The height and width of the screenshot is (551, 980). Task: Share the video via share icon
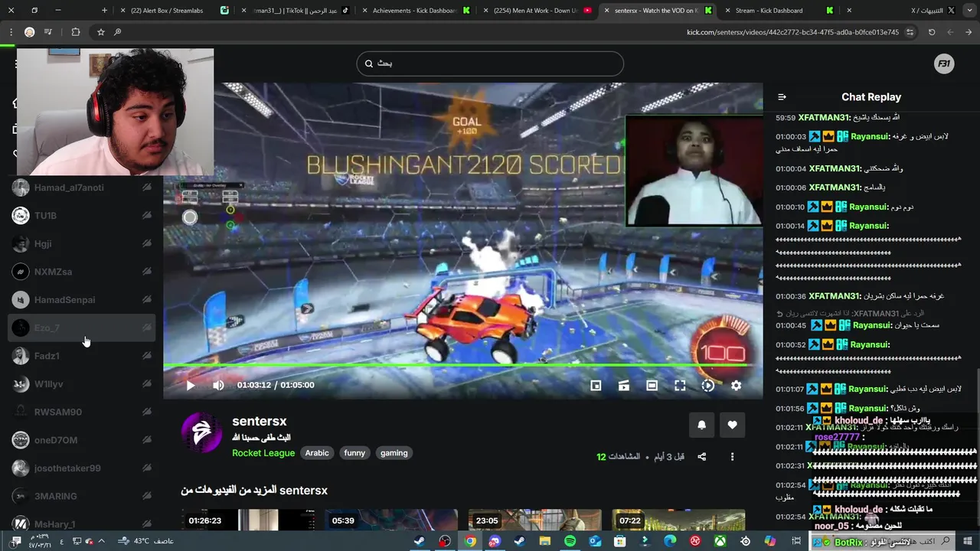coord(701,457)
